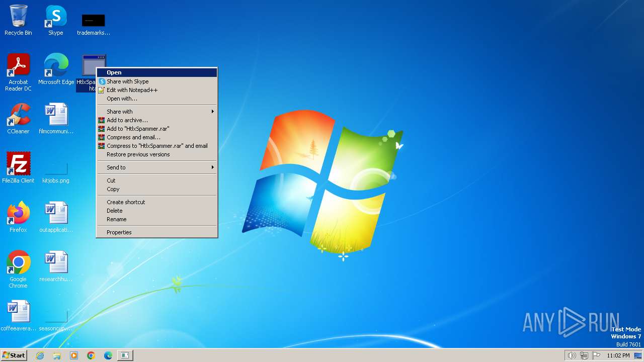
Task: Select FileZilla Client desktop shortcut
Action: 18,168
